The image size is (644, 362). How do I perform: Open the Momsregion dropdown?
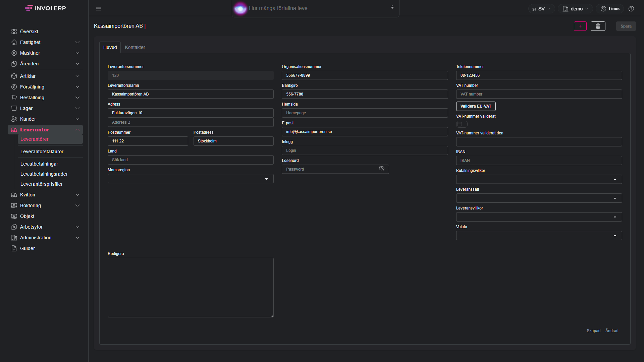191,179
